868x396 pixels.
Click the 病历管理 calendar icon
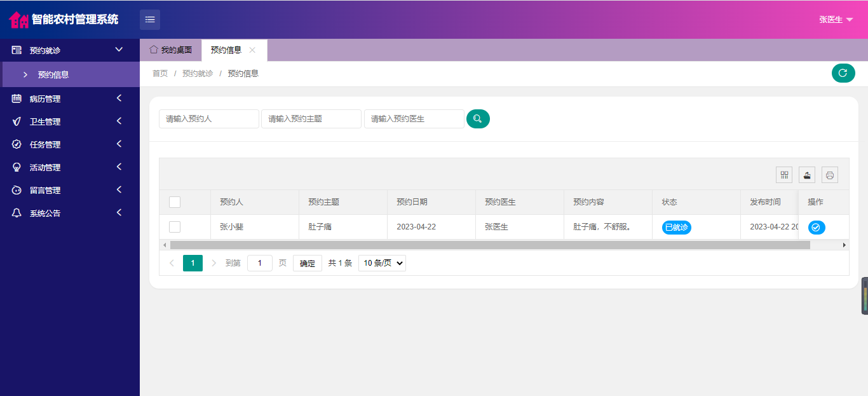coord(17,99)
